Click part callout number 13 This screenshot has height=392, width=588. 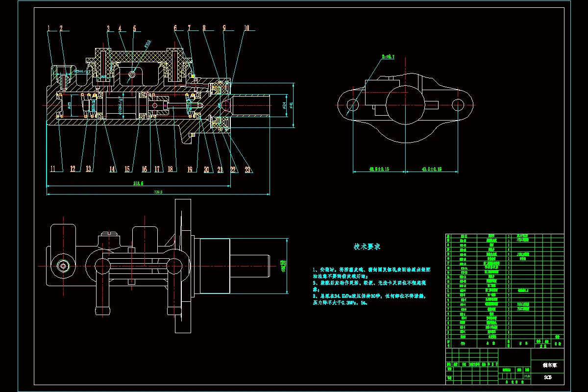click(x=88, y=169)
